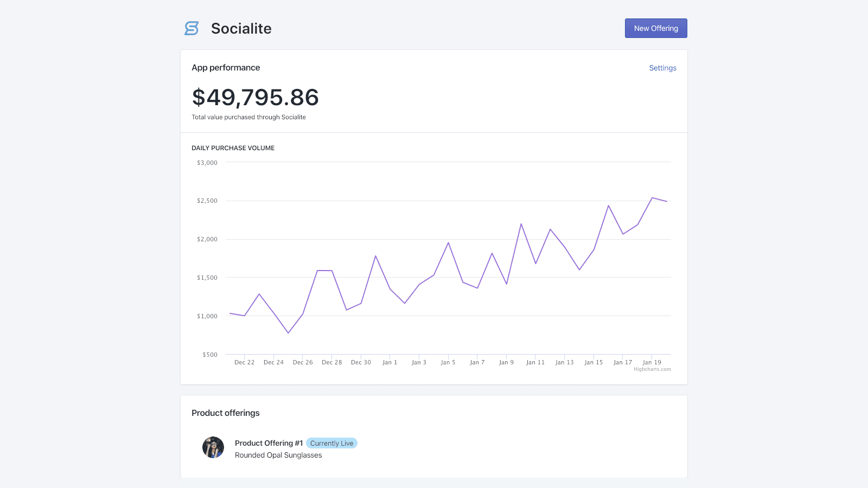This screenshot has width=868, height=488.
Task: Open Product Offering #1
Action: click(269, 443)
